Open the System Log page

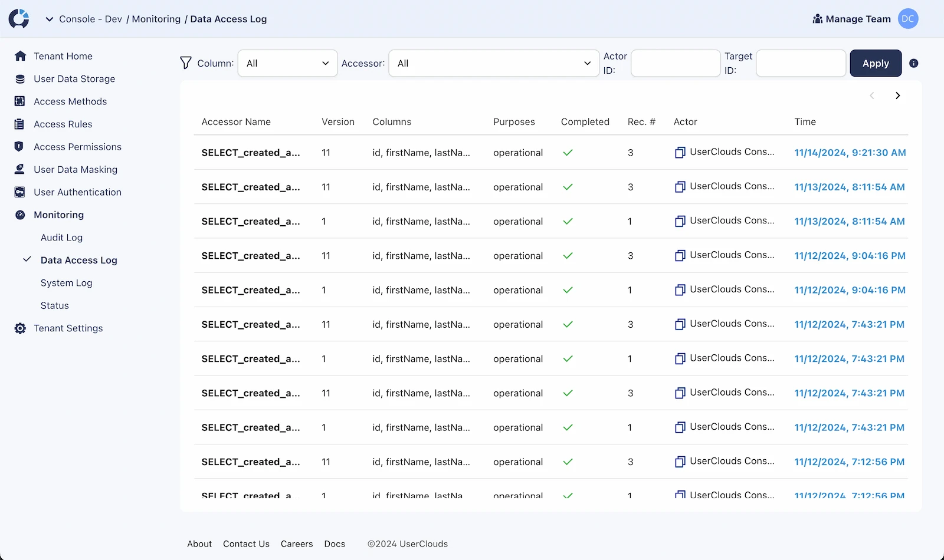pos(66,283)
